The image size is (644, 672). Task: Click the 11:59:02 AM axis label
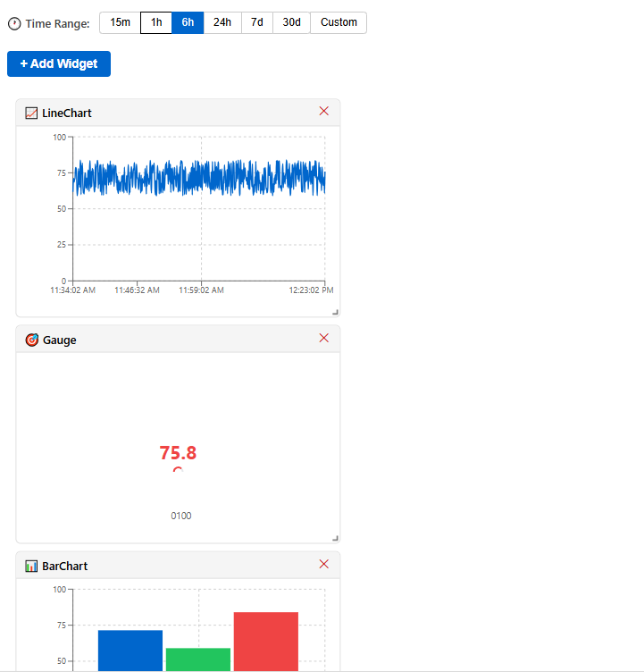click(201, 290)
